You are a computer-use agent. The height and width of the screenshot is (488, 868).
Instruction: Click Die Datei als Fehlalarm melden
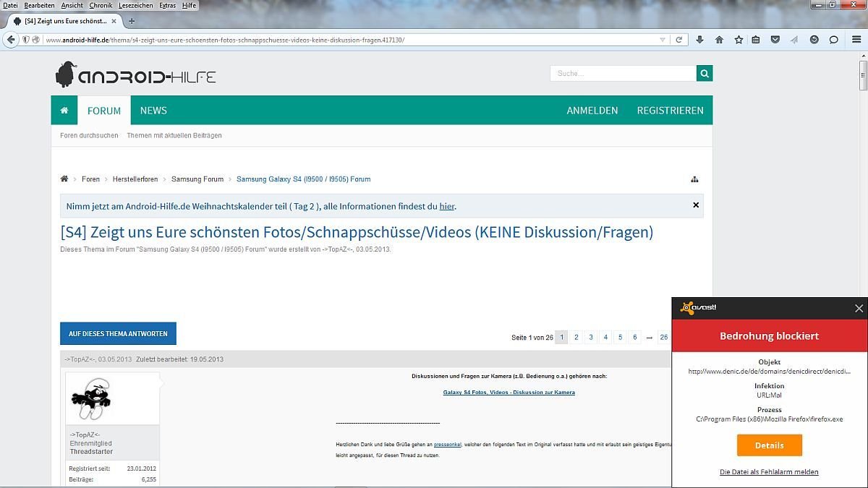click(x=769, y=472)
